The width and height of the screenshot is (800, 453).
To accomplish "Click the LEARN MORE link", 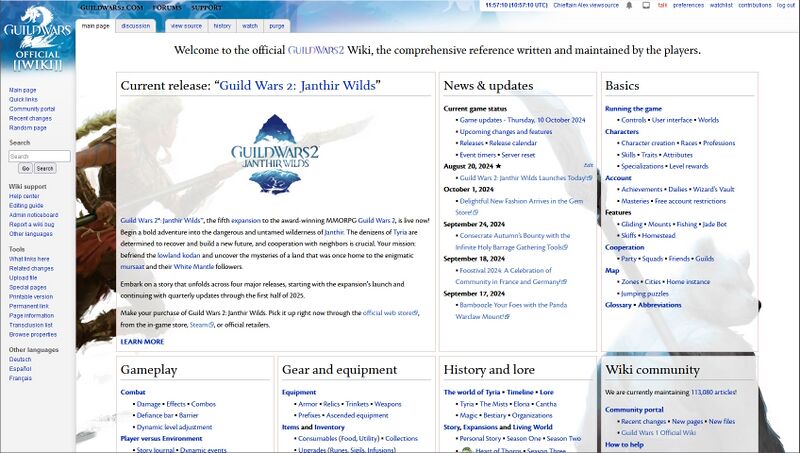I will (142, 342).
